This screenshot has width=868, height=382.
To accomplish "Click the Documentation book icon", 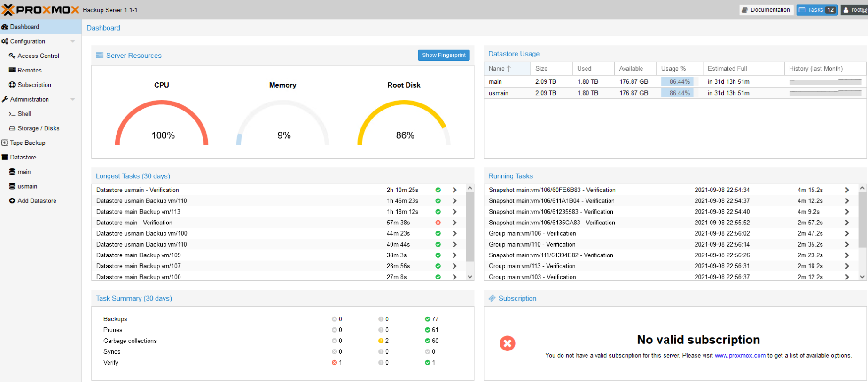I will click(745, 10).
